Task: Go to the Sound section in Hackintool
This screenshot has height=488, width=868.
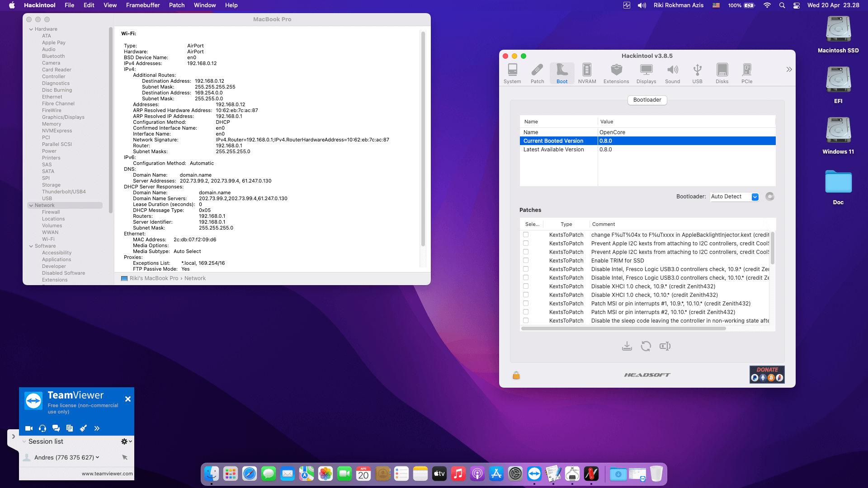Action: click(x=672, y=74)
